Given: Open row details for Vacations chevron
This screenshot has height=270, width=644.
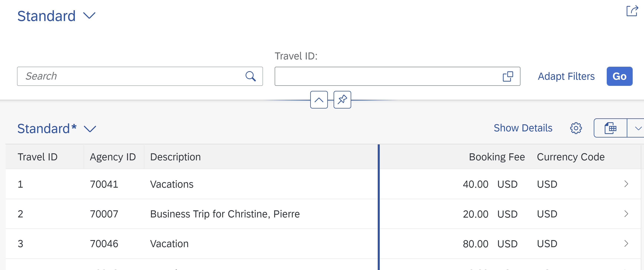Looking at the screenshot, I should tap(626, 184).
